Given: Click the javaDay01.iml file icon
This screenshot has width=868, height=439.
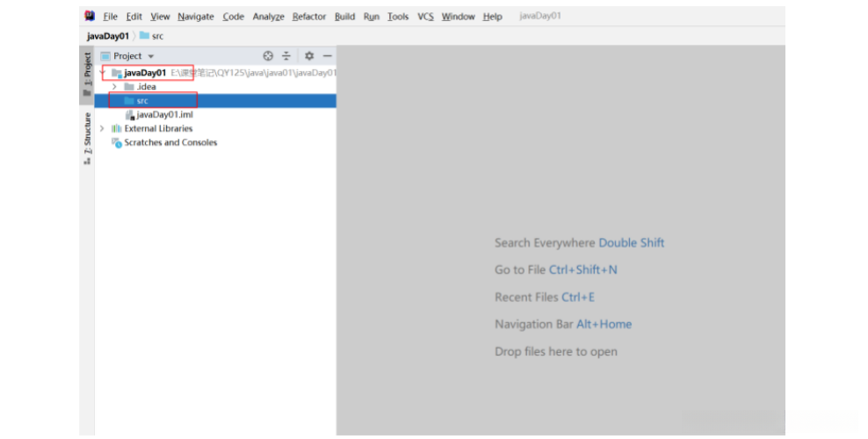Looking at the screenshot, I should [129, 115].
